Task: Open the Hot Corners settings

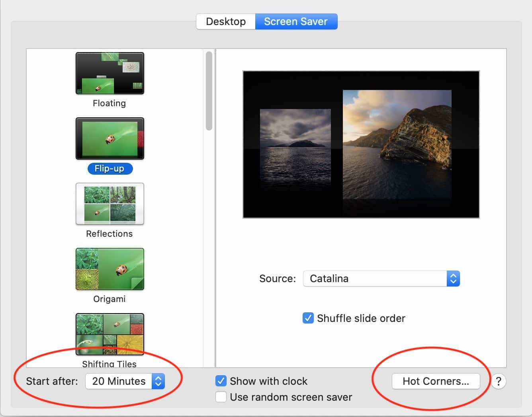Action: 436,381
